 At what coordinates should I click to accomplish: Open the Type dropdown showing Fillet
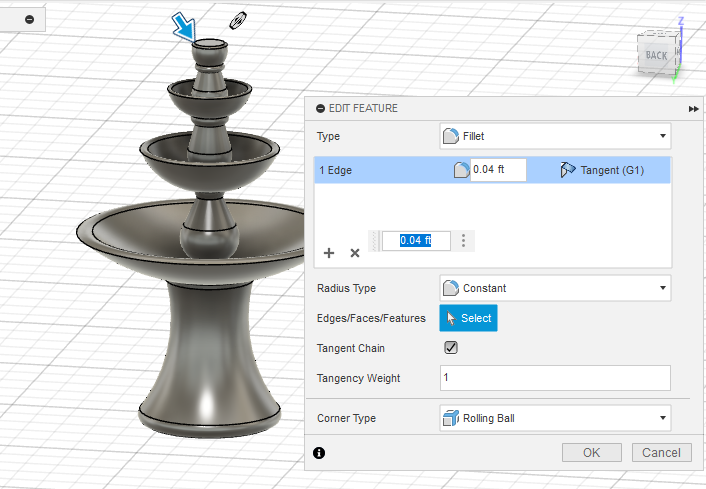[555, 136]
